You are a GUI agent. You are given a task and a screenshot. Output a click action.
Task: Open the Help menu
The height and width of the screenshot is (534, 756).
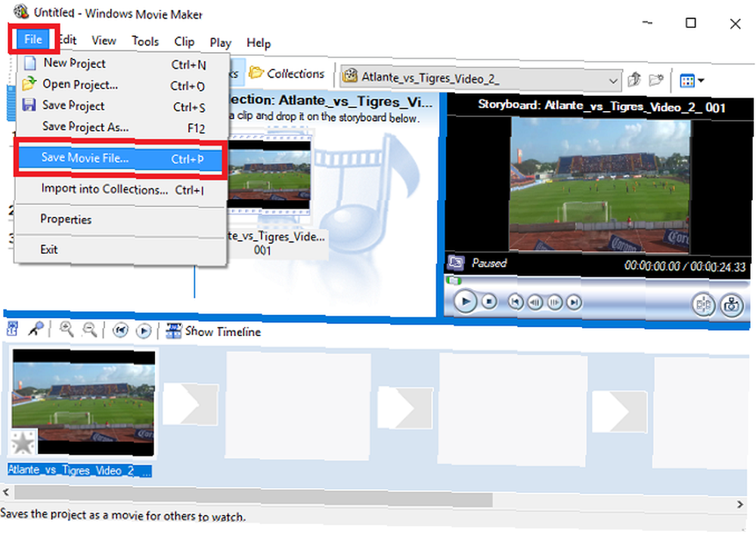tap(259, 43)
